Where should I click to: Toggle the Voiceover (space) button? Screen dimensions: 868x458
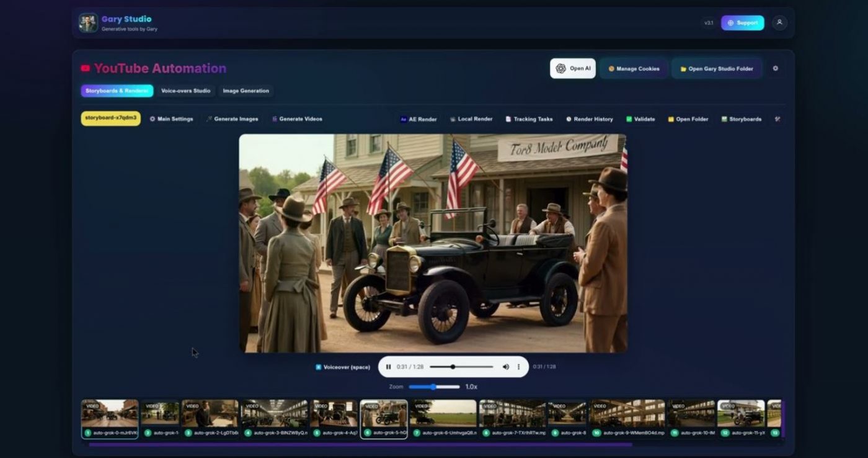(343, 367)
